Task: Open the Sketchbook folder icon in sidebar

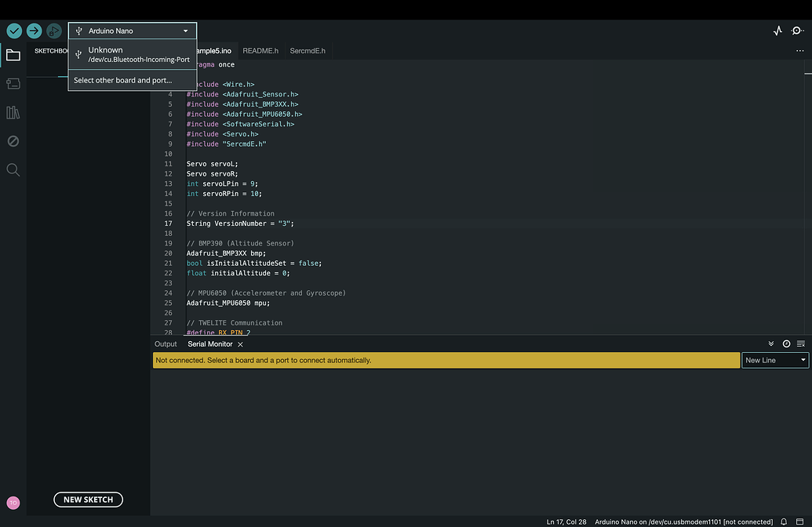Action: click(x=13, y=55)
